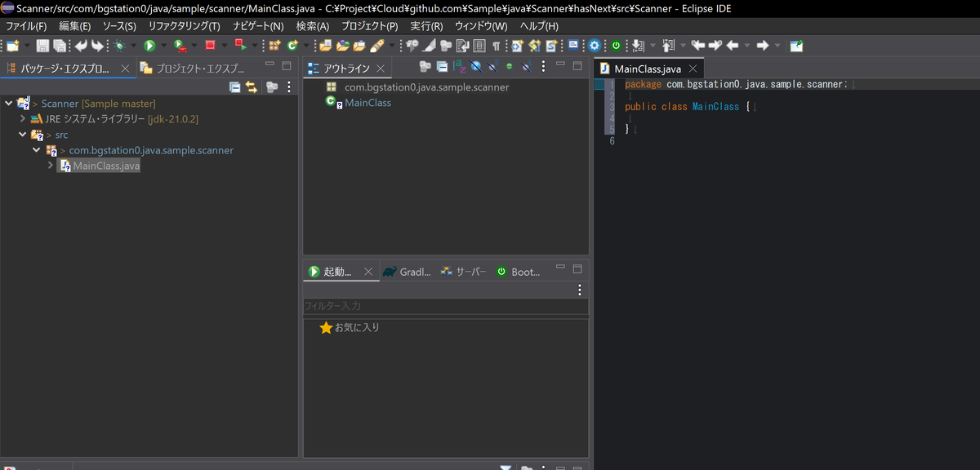This screenshot has height=470, width=980.
Task: Open Package Explorer view menu (three dots)
Action: (x=288, y=86)
